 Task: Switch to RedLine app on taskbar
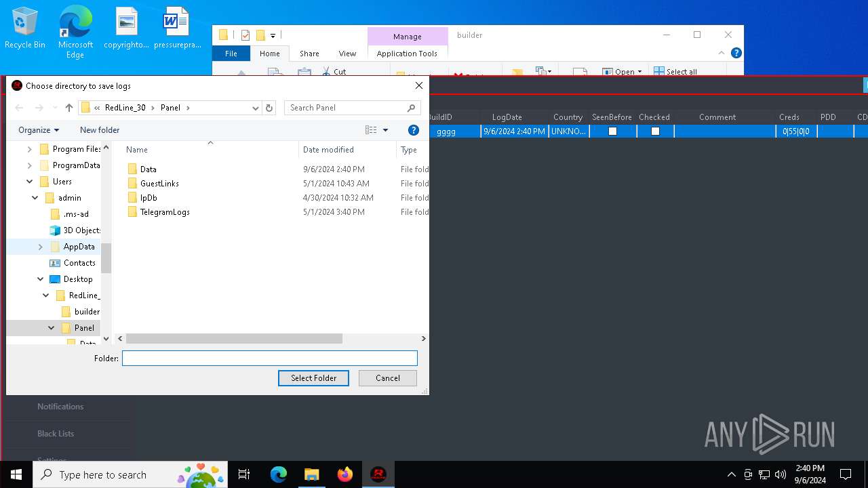(x=378, y=474)
